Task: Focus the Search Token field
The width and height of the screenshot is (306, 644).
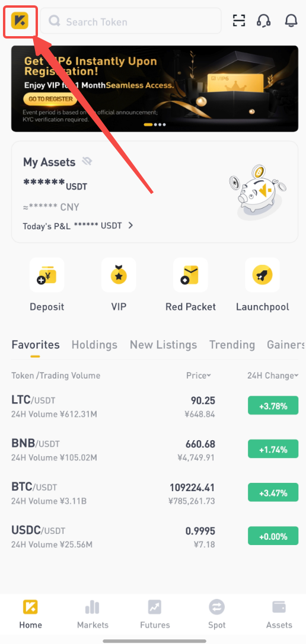Action: (x=131, y=21)
